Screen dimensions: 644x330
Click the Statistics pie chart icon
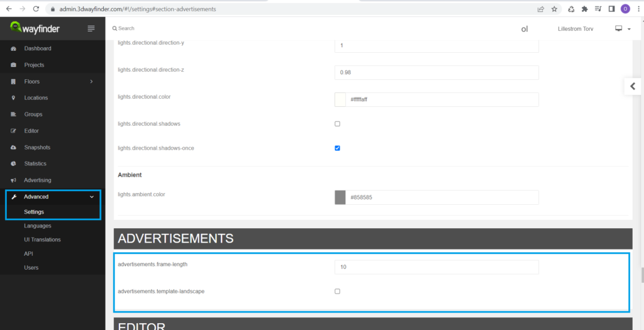pos(14,163)
